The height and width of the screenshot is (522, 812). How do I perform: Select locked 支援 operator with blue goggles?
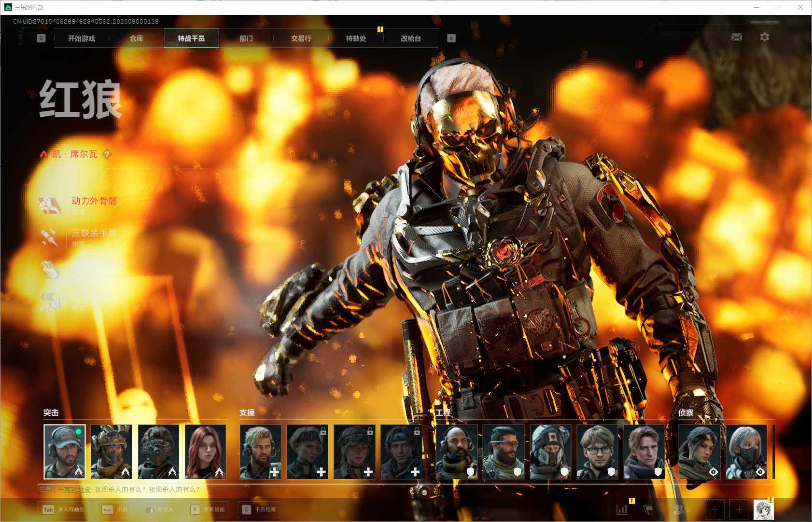tap(402, 452)
